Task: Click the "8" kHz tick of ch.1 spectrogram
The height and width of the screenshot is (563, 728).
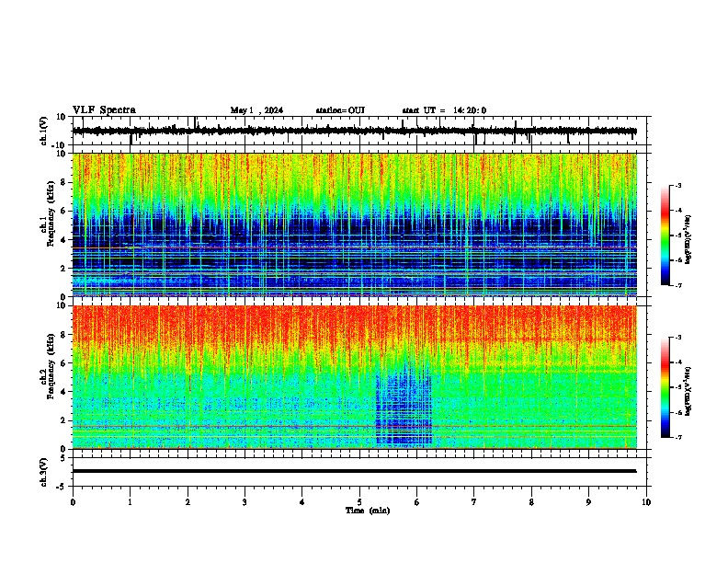Action: coord(64,182)
